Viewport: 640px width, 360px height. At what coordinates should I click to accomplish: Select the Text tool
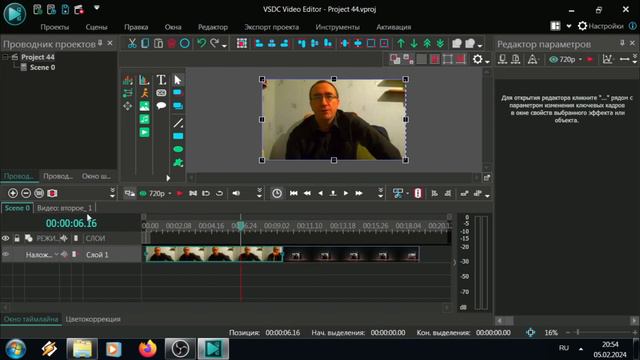pos(161,80)
